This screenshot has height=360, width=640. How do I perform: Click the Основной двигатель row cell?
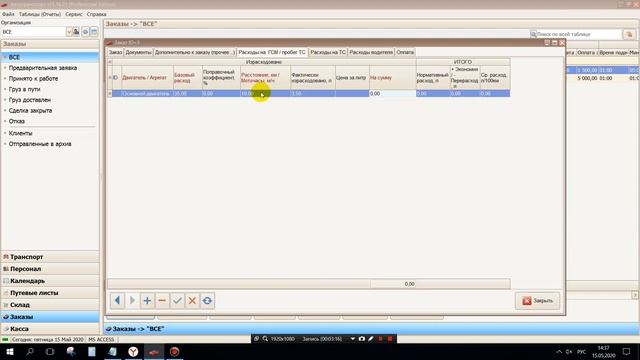pos(147,93)
